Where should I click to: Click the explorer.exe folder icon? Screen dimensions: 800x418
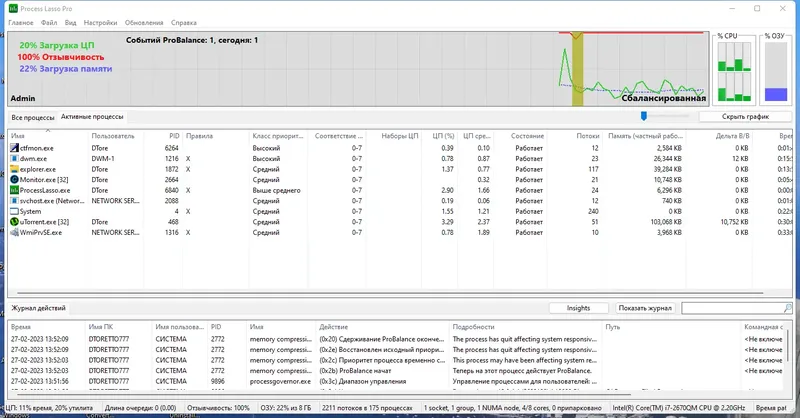coord(14,169)
